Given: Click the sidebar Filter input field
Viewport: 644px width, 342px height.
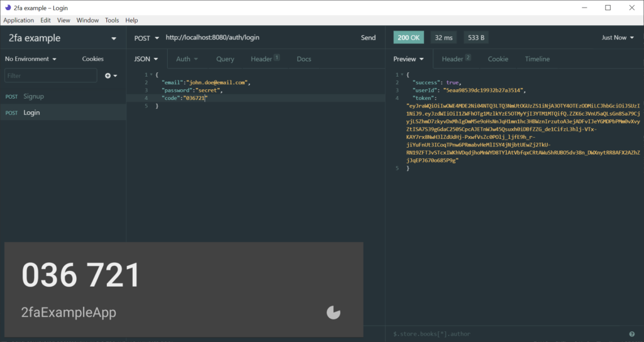Looking at the screenshot, I should pyautogui.click(x=50, y=75).
